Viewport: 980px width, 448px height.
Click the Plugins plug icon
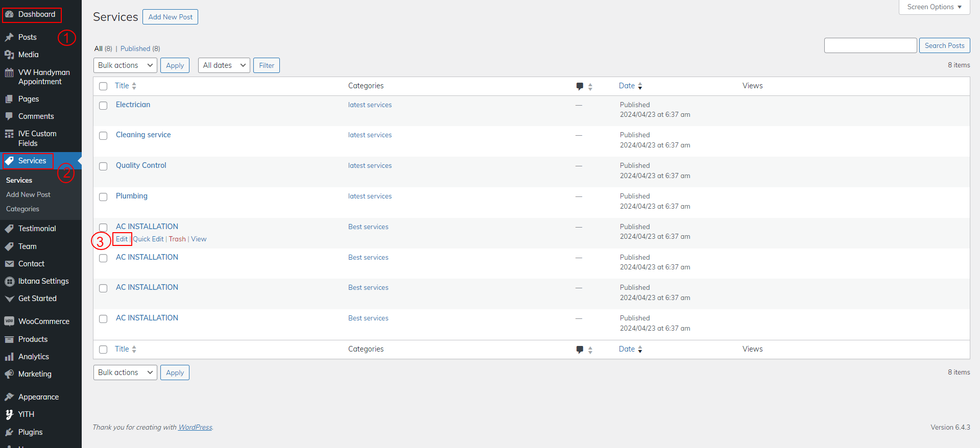(9, 432)
